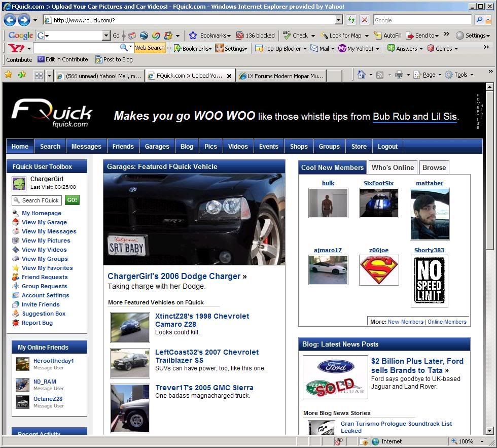The width and height of the screenshot is (497, 448).
Task: Open the View My Garage link
Action: [x=44, y=222]
